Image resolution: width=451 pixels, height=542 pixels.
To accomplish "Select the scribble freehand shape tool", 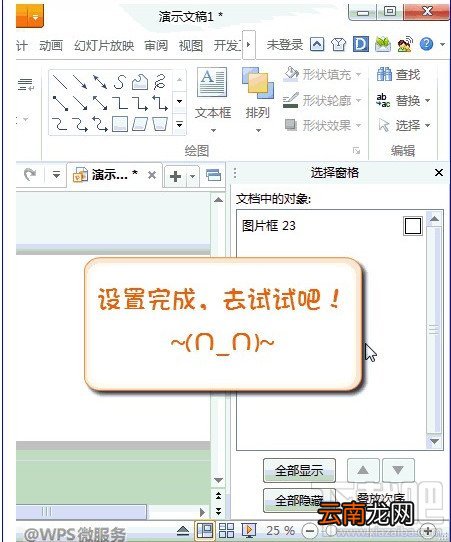I will 160,82.
